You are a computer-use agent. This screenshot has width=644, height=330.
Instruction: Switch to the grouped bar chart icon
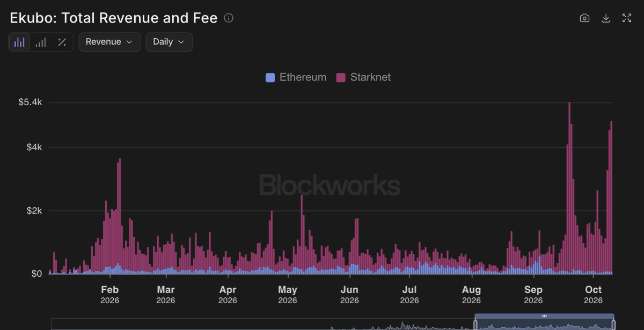(x=41, y=42)
